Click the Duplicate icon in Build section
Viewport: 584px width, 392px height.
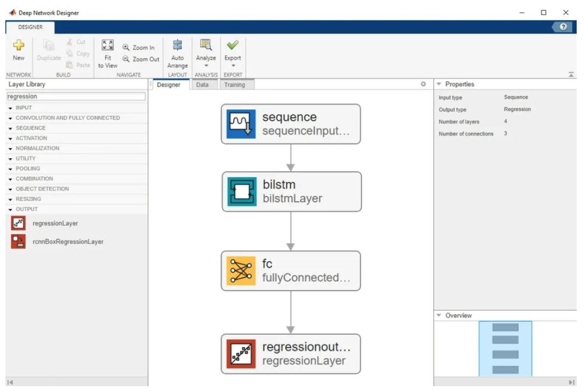pyautogui.click(x=49, y=45)
